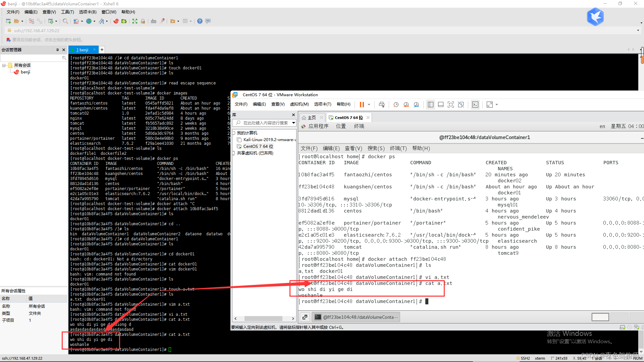Toggle VMware library sidebar view button
This screenshot has height=362, width=644.
tap(431, 105)
